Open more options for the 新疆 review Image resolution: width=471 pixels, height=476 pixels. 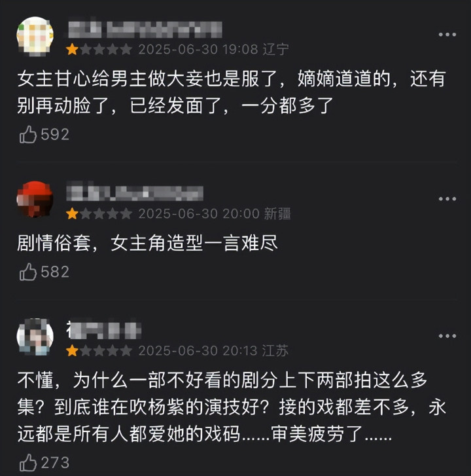(447, 199)
